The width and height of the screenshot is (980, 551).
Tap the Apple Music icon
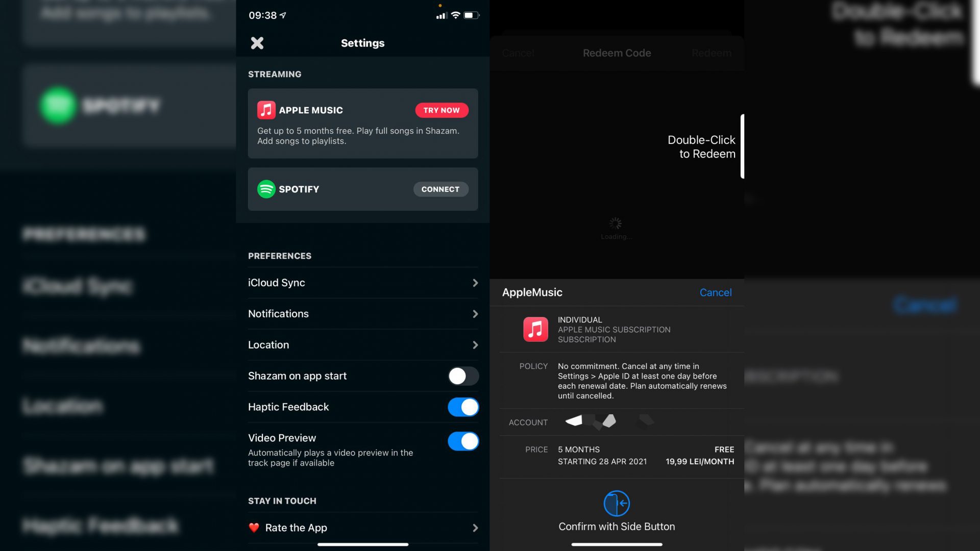[x=266, y=110]
